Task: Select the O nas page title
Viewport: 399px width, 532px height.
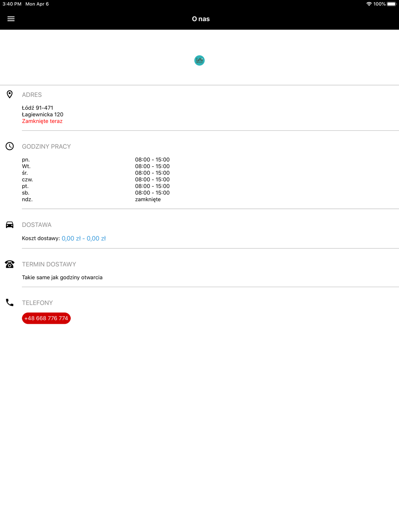Action: pos(201,19)
